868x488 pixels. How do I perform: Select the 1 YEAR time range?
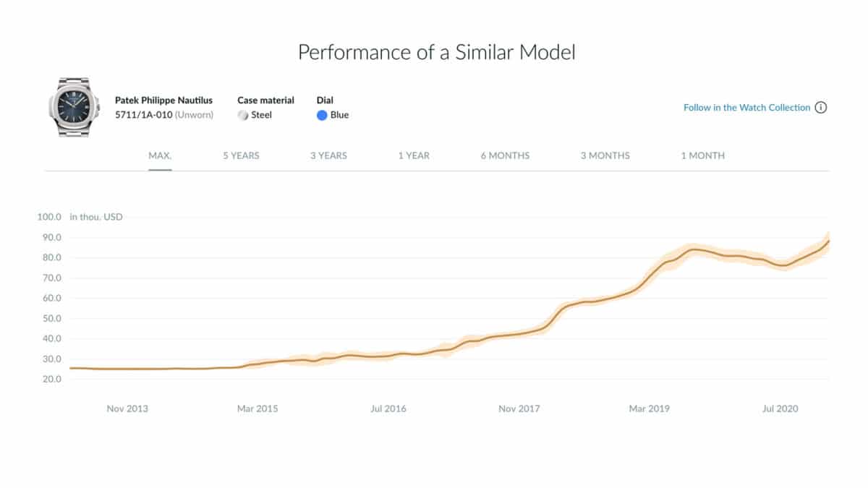(414, 155)
